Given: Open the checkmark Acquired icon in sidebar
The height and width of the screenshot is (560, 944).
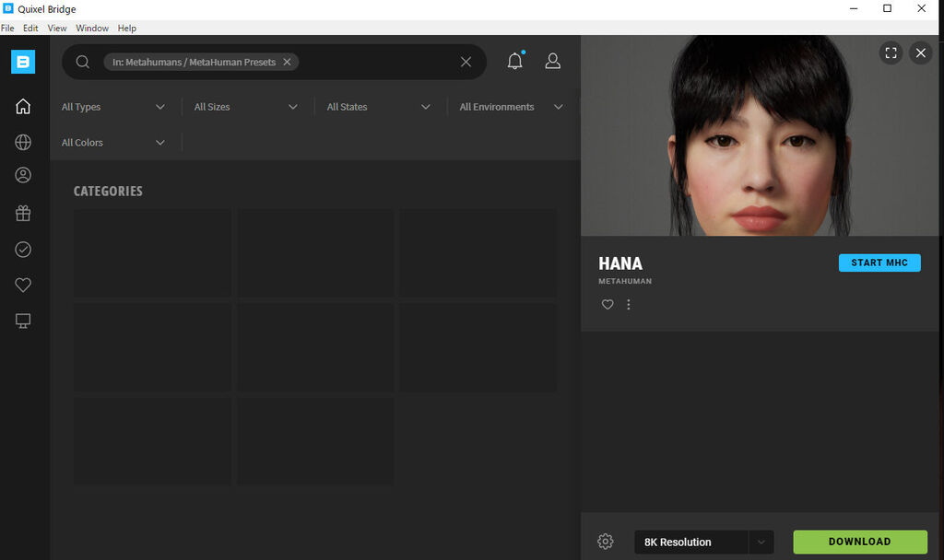Looking at the screenshot, I should [x=23, y=249].
